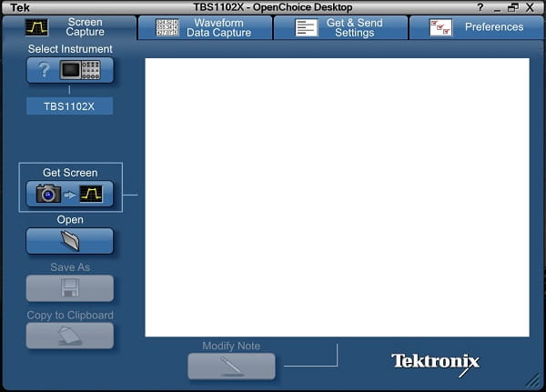Click the white screen capture preview area
This screenshot has width=546, height=392.
click(337, 197)
